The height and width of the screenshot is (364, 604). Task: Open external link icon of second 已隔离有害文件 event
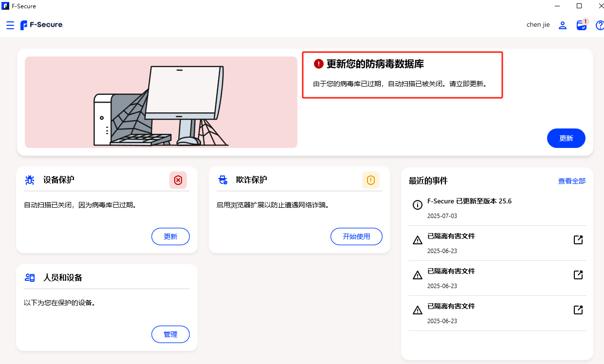(578, 275)
